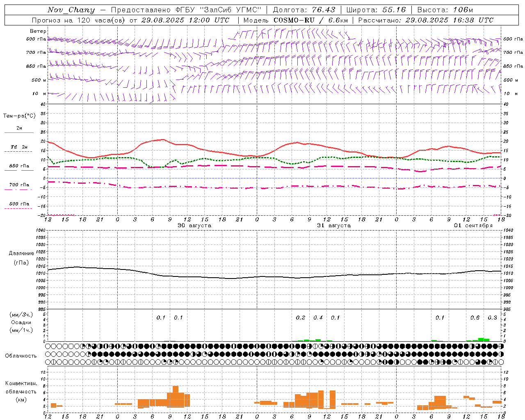Click the 850 гПа temperature legend entry
Viewport: 525px width, 420px height.
19,168
